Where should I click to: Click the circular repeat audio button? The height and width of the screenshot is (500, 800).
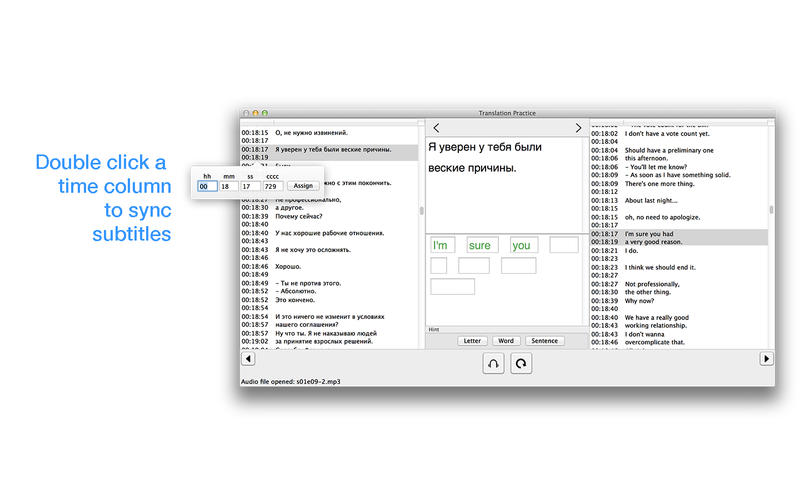point(521,363)
